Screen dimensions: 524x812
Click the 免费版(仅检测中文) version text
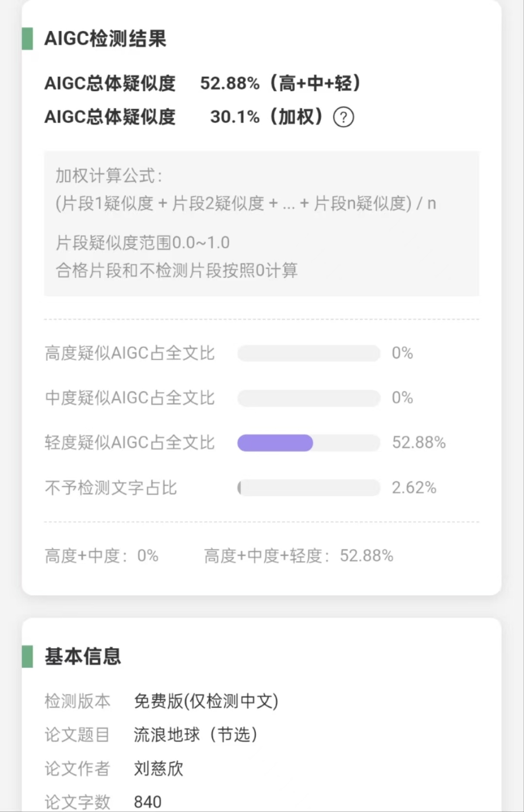206,701
